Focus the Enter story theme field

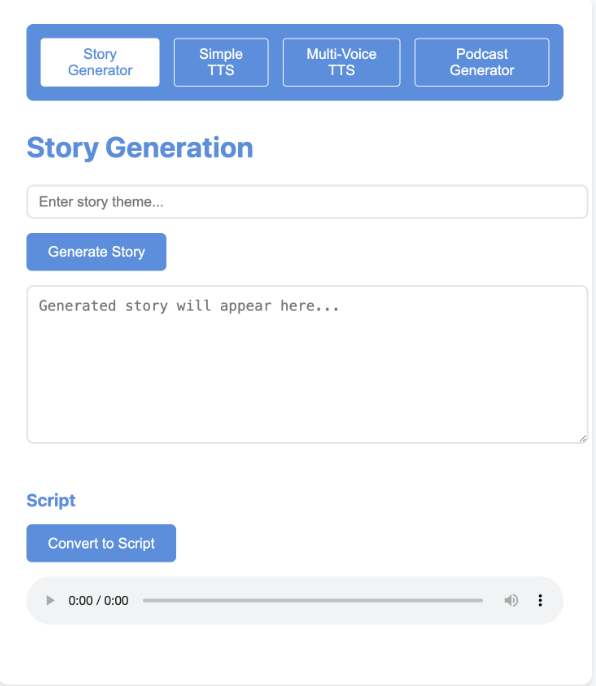pyautogui.click(x=307, y=202)
